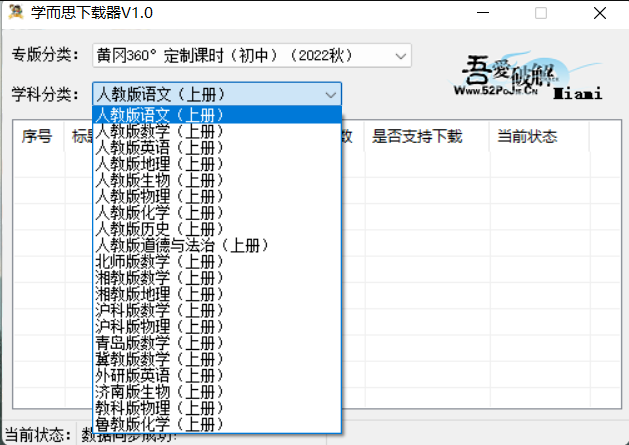This screenshot has height=445, width=629.
Task: Select 人教版生物（上册） entry
Action: [217, 180]
